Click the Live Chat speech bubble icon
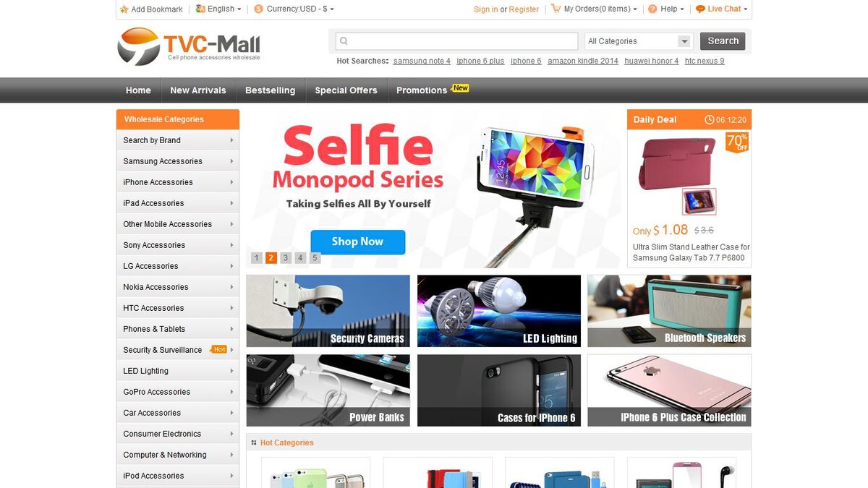This screenshot has width=868, height=488. pos(700,9)
